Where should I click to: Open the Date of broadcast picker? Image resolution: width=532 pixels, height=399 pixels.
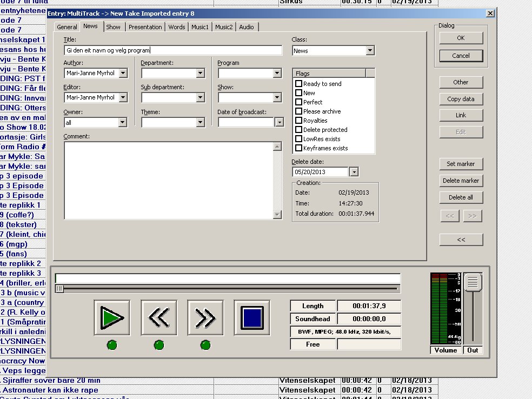pyautogui.click(x=279, y=122)
